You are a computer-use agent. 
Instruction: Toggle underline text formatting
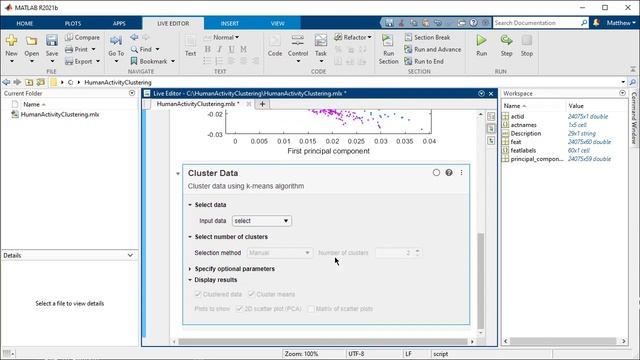pyautogui.click(x=231, y=49)
